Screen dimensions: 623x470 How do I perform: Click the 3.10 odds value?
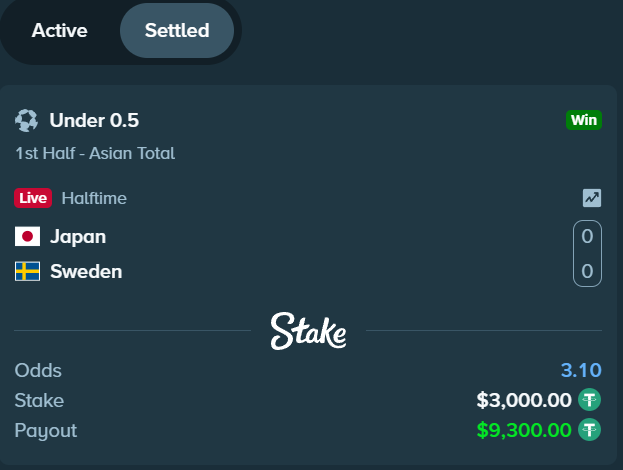click(x=581, y=370)
